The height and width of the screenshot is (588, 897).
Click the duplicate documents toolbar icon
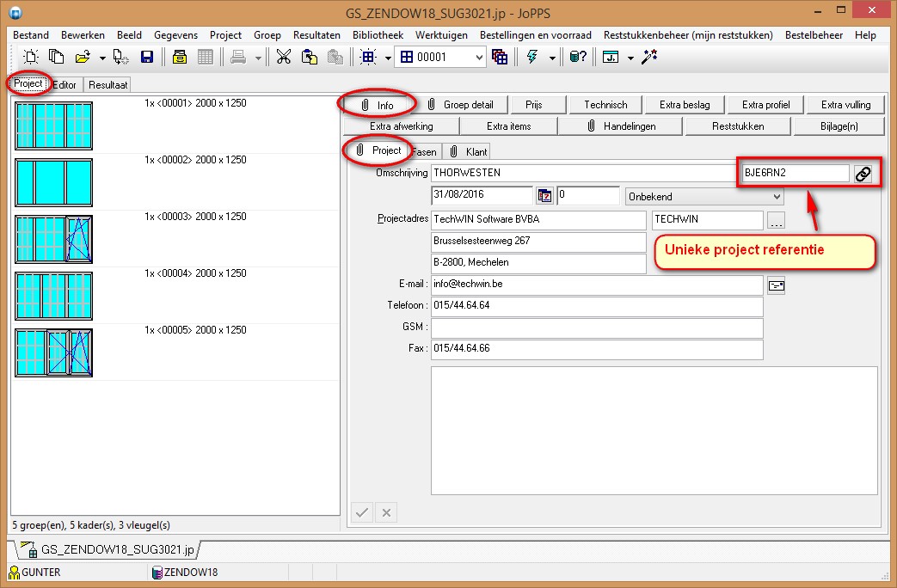(x=56, y=57)
